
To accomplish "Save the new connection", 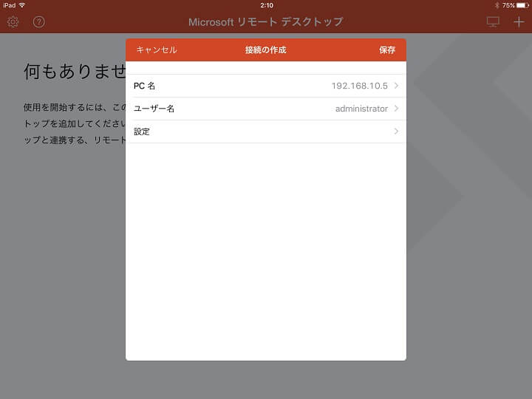I will (x=387, y=50).
